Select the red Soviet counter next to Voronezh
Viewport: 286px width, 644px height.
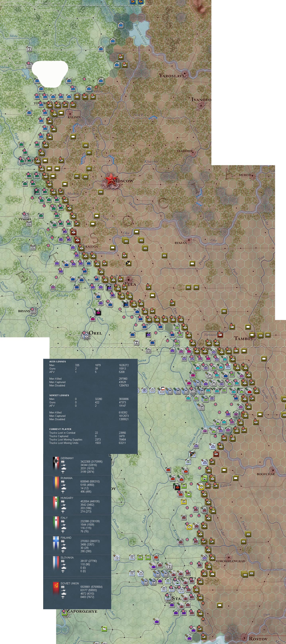click(220, 335)
